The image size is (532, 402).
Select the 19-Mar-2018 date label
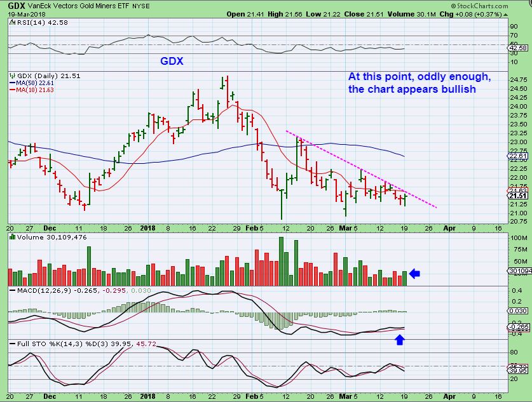(x=27, y=14)
